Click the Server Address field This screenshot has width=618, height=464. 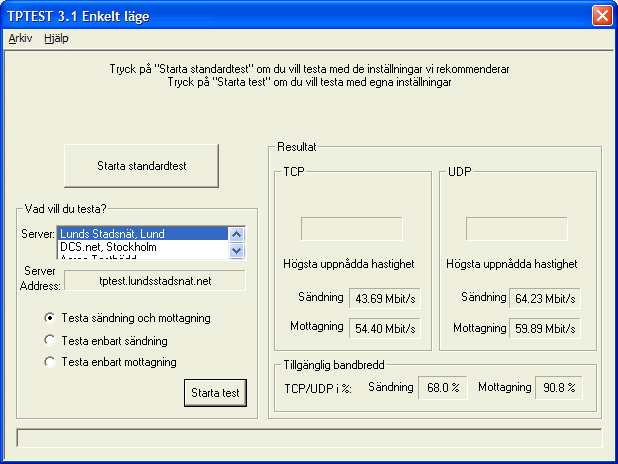tap(155, 281)
